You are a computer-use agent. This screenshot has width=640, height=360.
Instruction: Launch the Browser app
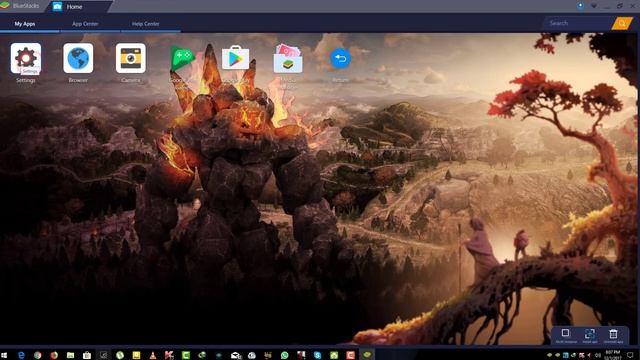pos(78,58)
